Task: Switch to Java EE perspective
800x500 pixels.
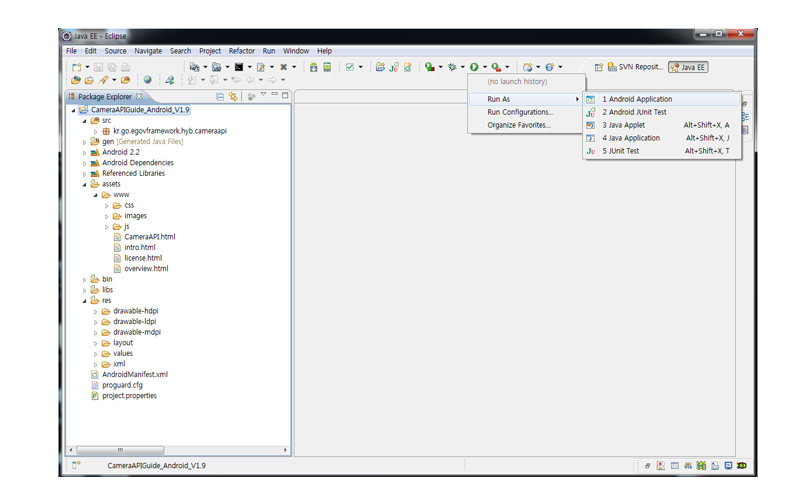Action: [689, 67]
